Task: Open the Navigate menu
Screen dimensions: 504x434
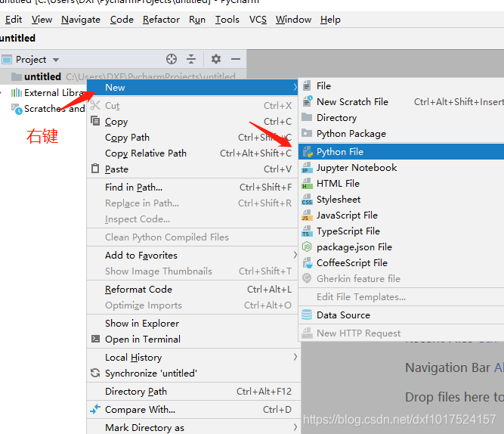Action: 81,20
